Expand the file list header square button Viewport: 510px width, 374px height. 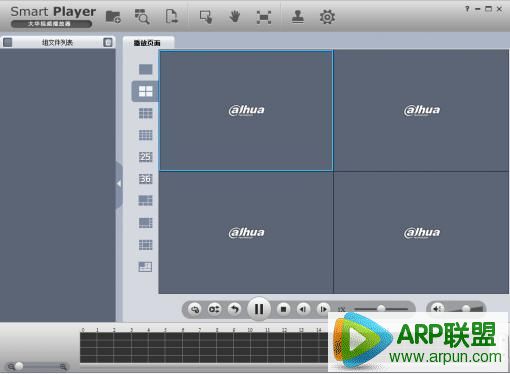tap(108, 42)
